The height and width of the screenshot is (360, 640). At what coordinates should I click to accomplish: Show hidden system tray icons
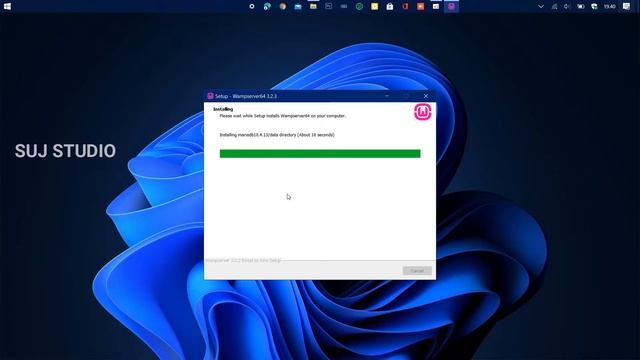click(x=541, y=6)
